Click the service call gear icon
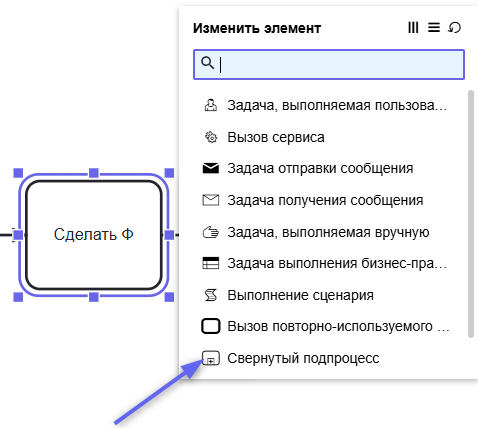This screenshot has width=478, height=428. (x=211, y=137)
